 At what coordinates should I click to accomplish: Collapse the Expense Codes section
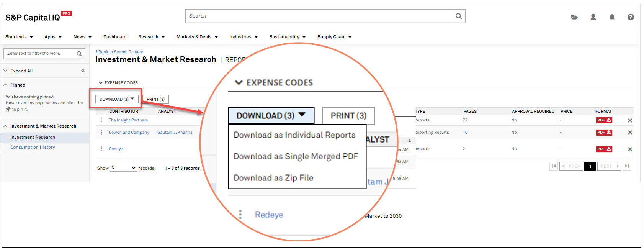(101, 83)
